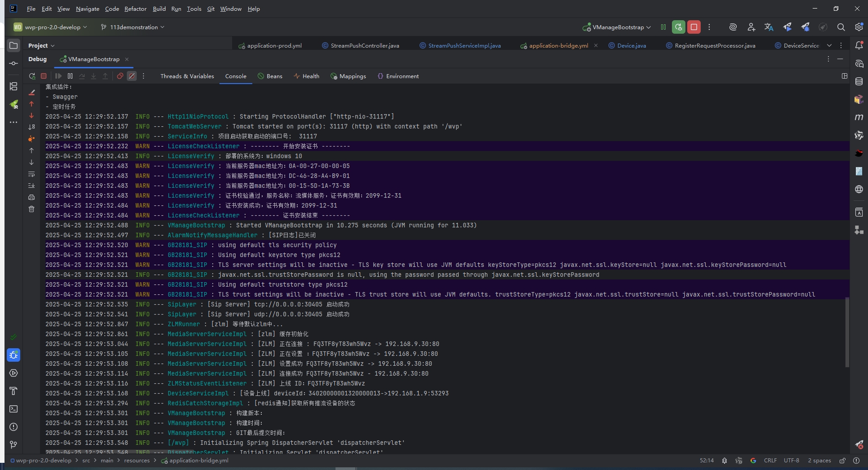Open the Database tool window
Screen dimensions: 868x470
coord(859,81)
